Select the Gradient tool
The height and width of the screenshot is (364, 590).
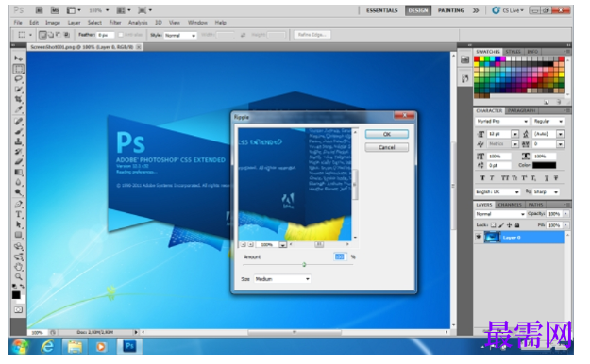[18, 172]
